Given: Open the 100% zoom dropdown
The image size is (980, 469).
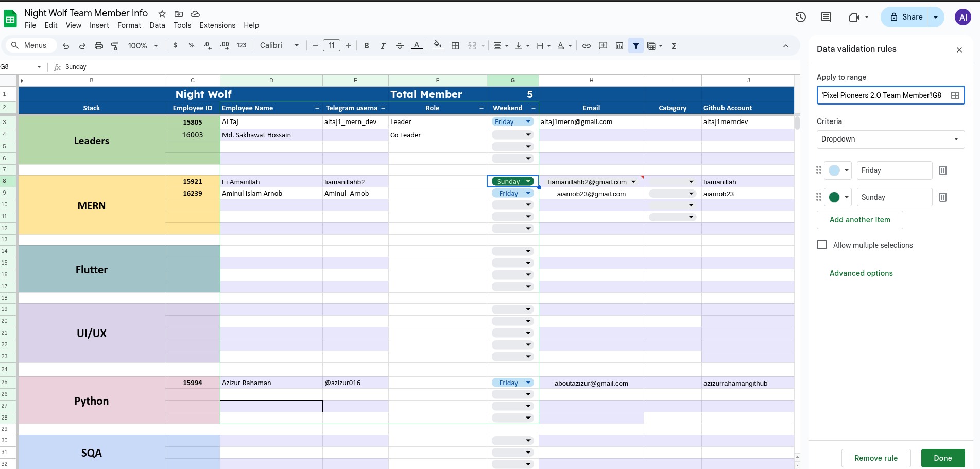Looking at the screenshot, I should pyautogui.click(x=143, y=46).
